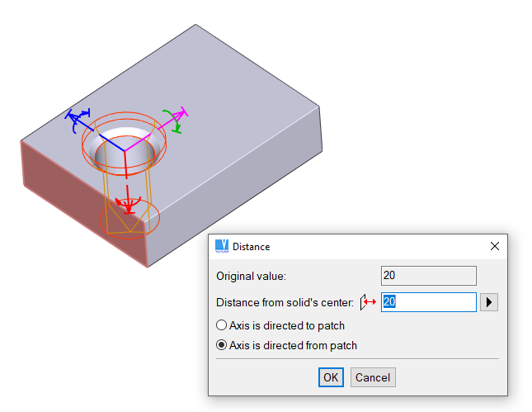Select 'Axis is directed from patch' option

[221, 346]
